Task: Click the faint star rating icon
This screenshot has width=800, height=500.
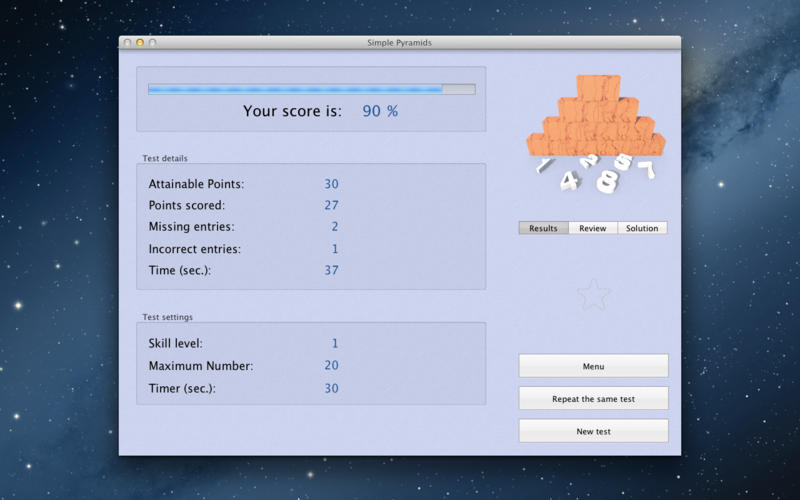Action: (593, 294)
